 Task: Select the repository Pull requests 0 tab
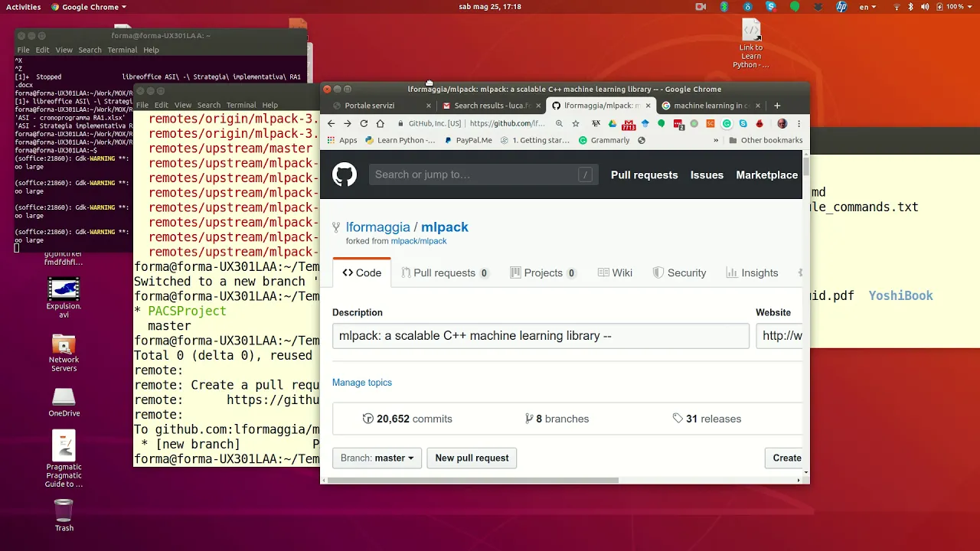tap(445, 272)
